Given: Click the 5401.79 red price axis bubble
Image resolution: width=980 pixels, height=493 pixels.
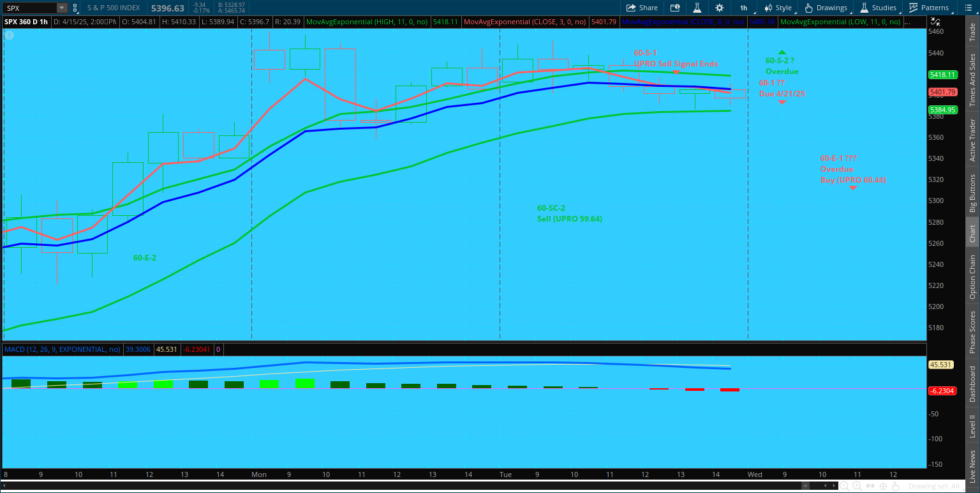Looking at the screenshot, I should pyautogui.click(x=942, y=92).
